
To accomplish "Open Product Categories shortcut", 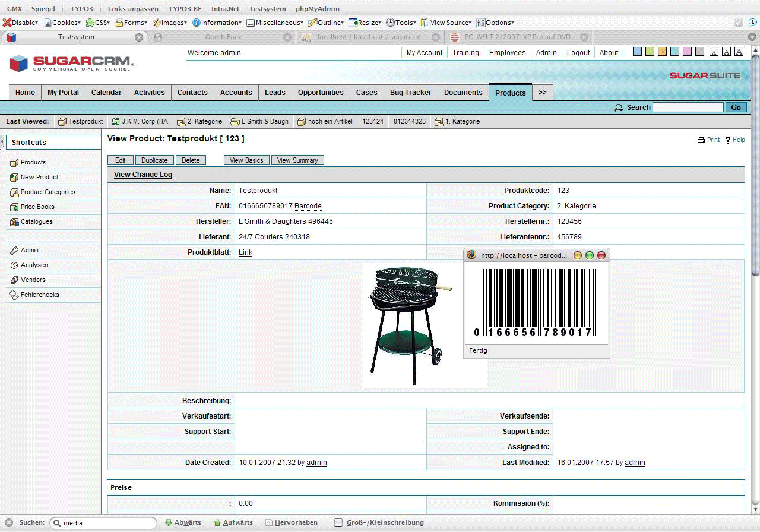I will (42, 192).
